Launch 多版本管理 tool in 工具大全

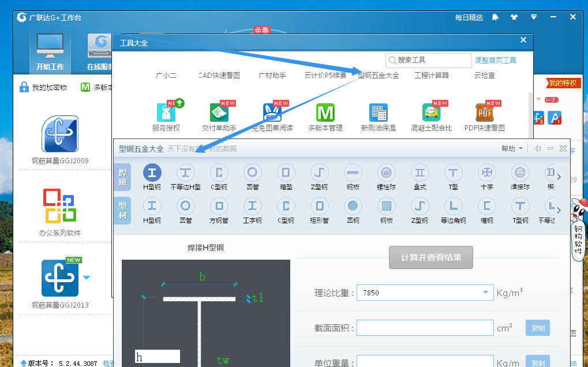coord(325,113)
